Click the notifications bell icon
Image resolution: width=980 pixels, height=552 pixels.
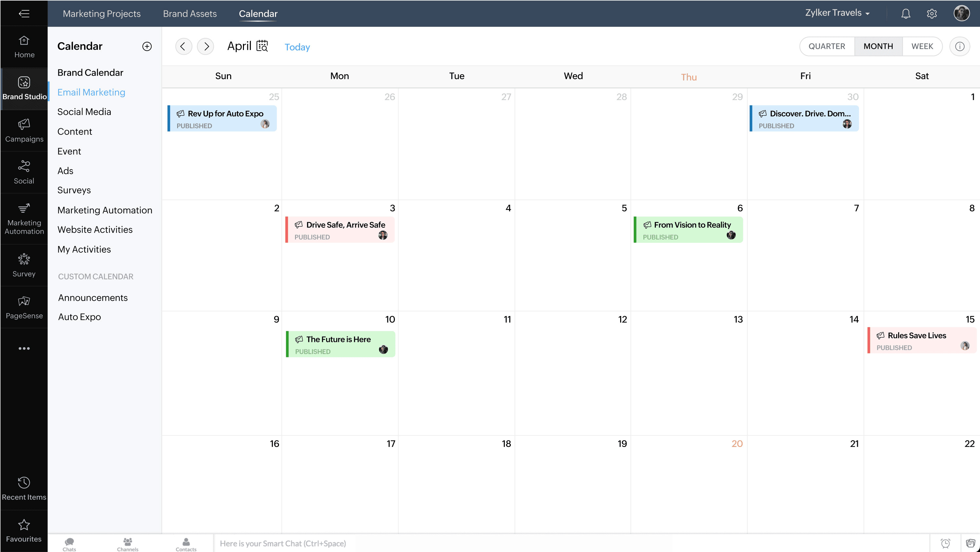click(x=905, y=14)
